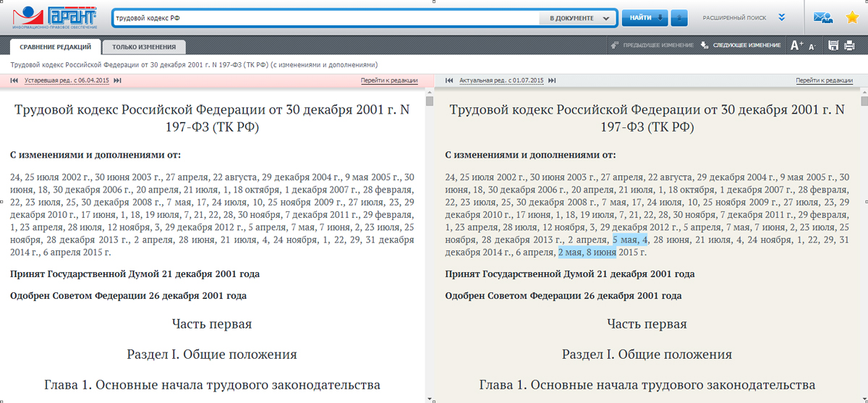This screenshot has height=403, width=868.
Task: Open 'Устаревшая ред. с 06.04.2015' revision selector
Action: 67,81
